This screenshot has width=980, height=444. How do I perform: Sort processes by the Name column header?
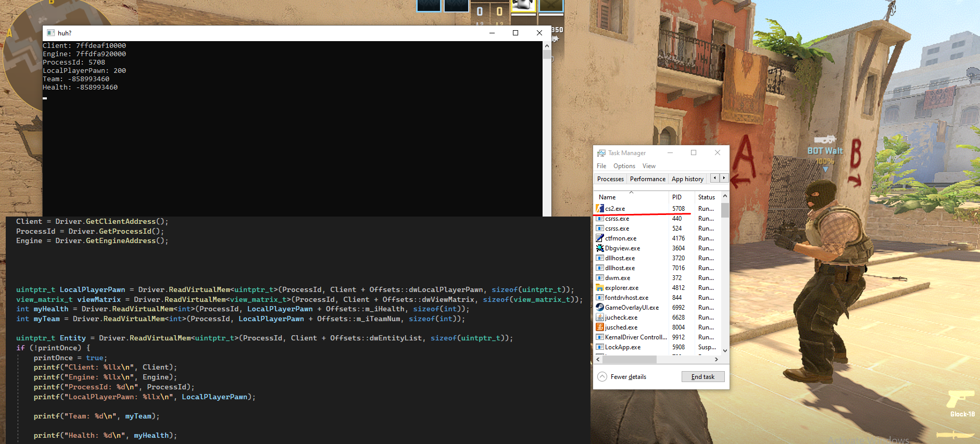coord(631,197)
